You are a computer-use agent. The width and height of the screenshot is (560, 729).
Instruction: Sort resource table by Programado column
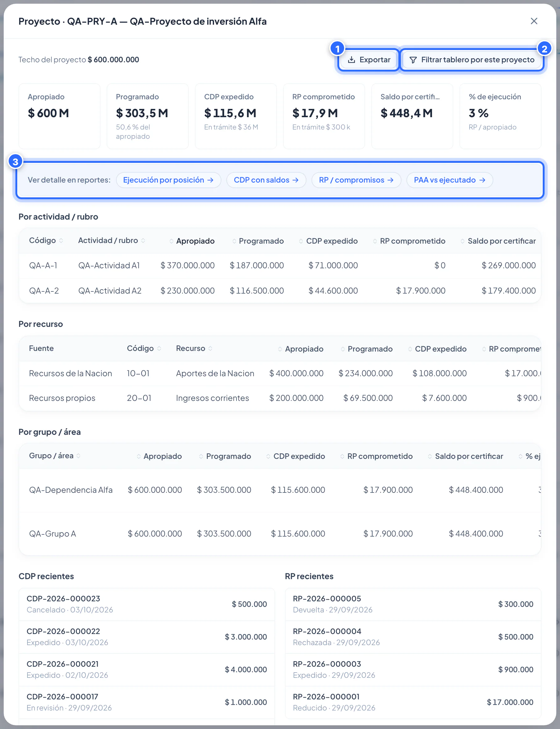(x=366, y=349)
